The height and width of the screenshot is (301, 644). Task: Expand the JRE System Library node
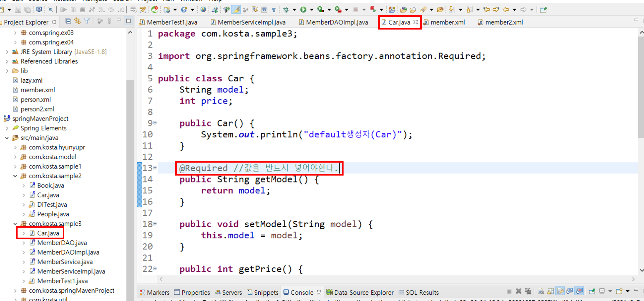7,52
